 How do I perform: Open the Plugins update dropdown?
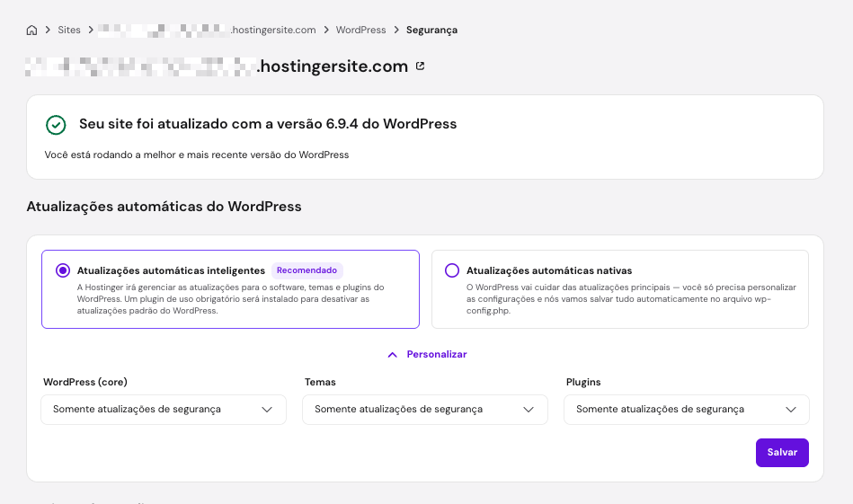point(687,410)
